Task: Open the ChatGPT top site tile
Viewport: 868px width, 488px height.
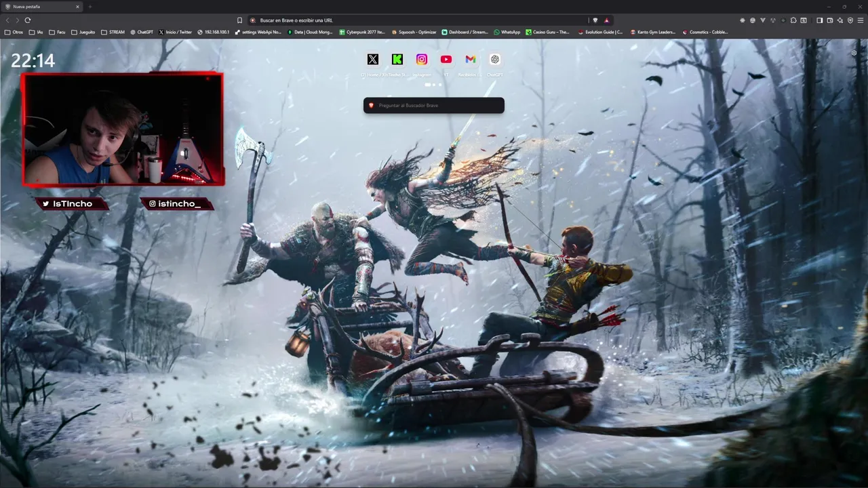Action: [x=495, y=60]
